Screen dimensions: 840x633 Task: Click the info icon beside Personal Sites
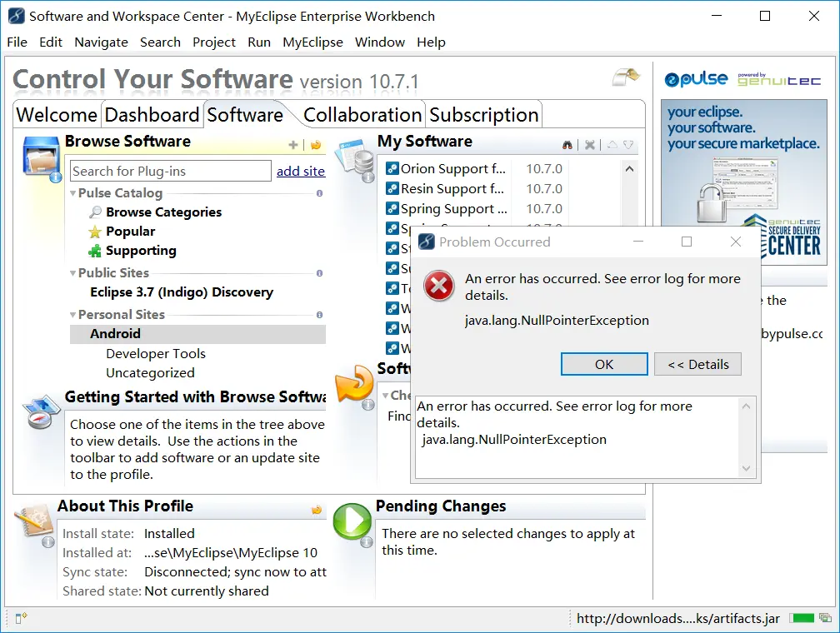pyautogui.click(x=319, y=315)
